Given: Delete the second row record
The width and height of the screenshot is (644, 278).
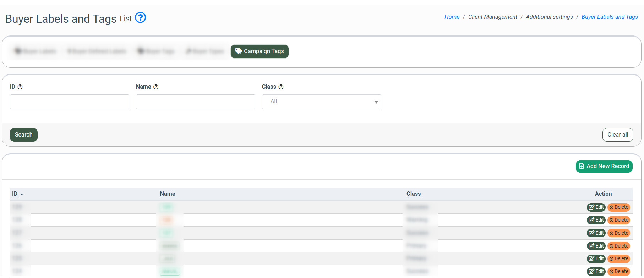Looking at the screenshot, I should click(x=618, y=220).
